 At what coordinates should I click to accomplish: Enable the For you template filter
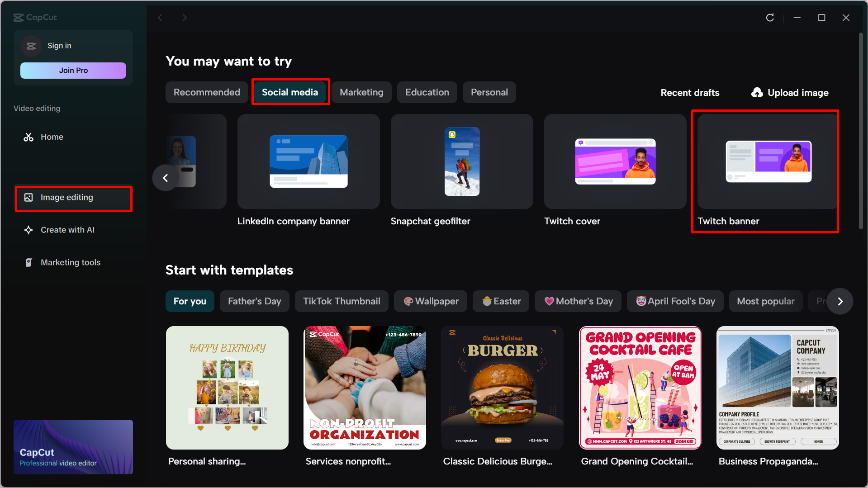click(x=190, y=301)
